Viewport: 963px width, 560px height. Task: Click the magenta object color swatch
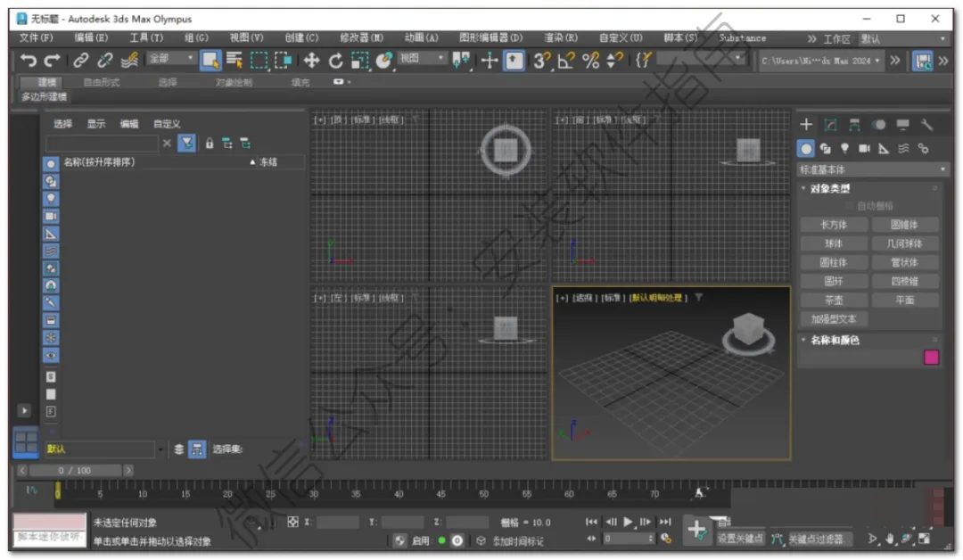pos(931,358)
